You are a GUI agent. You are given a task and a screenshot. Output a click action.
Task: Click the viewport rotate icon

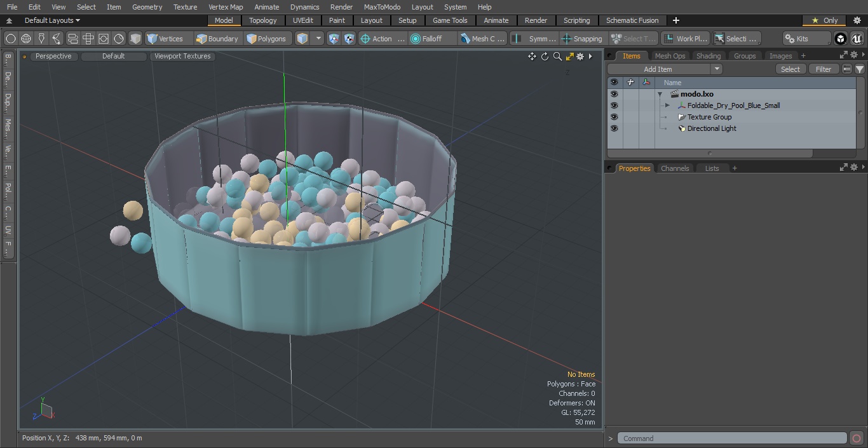545,57
